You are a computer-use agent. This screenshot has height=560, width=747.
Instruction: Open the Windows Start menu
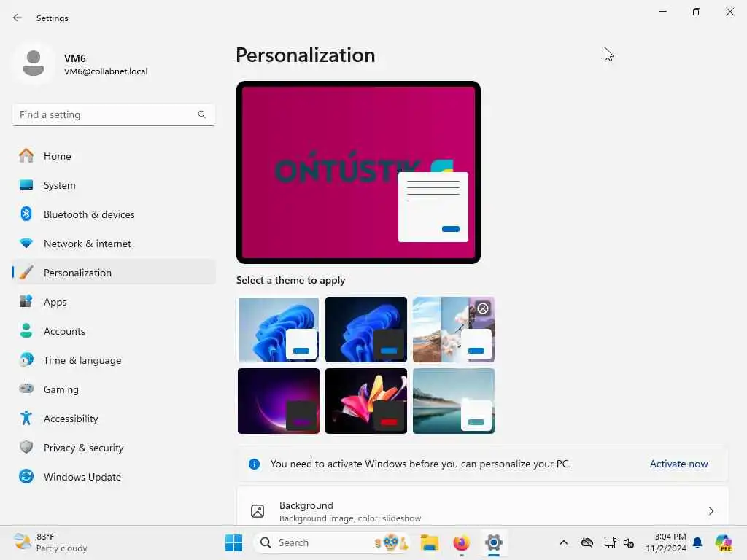click(x=234, y=542)
